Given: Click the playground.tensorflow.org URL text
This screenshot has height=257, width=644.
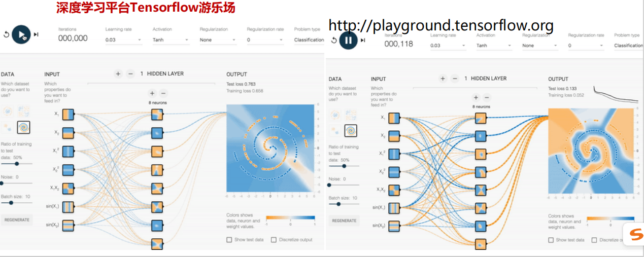Looking at the screenshot, I should click(441, 25).
